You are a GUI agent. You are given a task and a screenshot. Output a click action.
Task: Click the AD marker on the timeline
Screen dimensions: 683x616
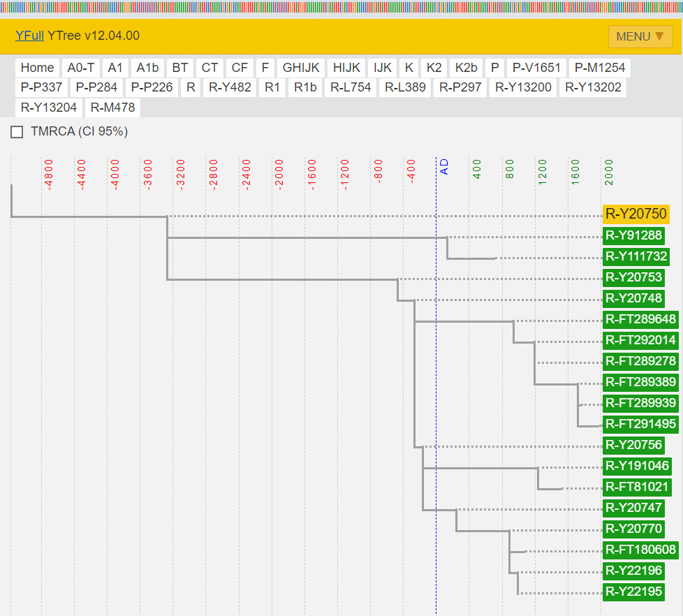(443, 167)
